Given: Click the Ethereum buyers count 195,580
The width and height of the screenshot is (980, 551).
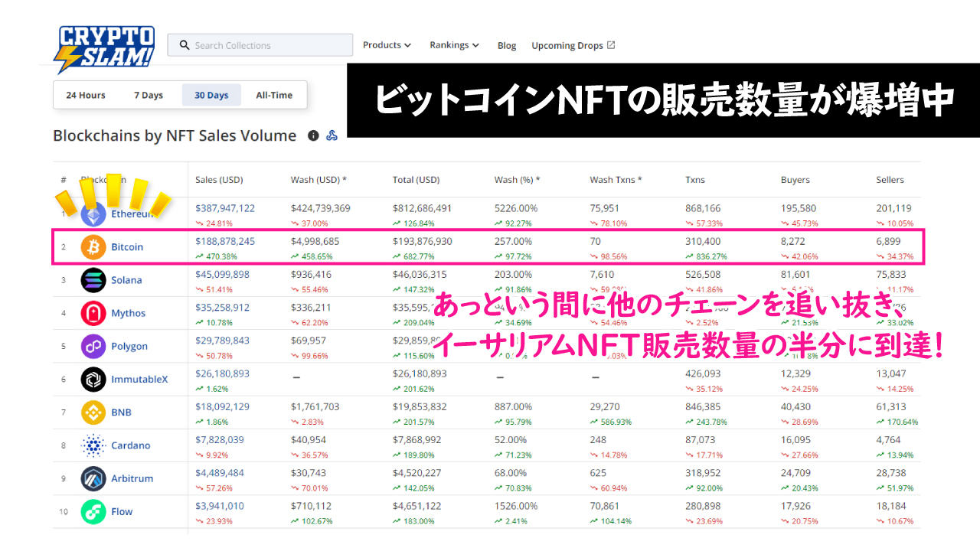Looking at the screenshot, I should point(799,208).
